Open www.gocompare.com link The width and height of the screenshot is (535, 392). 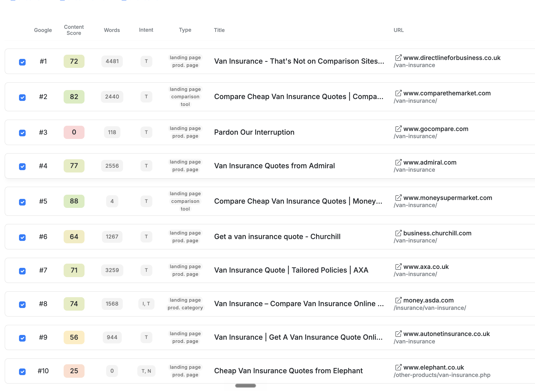(436, 129)
